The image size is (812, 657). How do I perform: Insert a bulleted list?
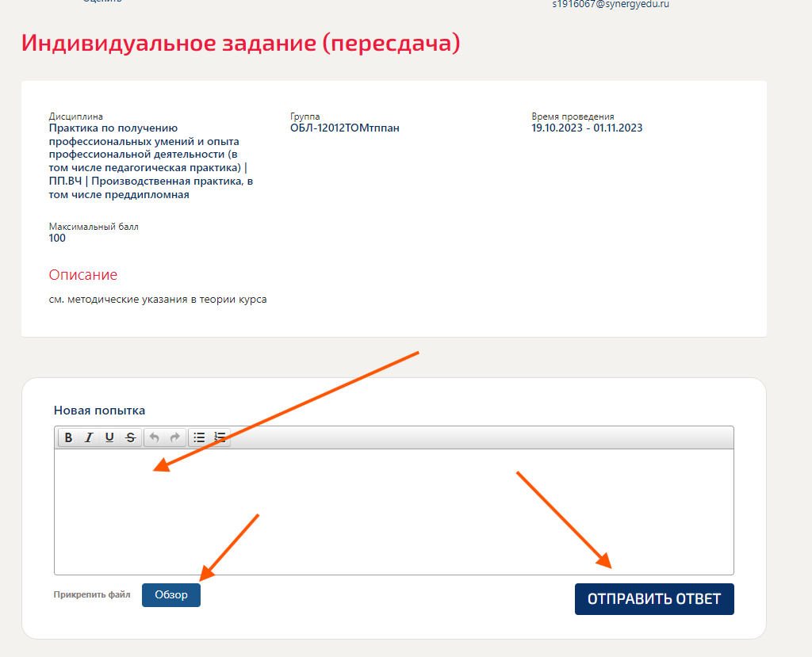(198, 437)
